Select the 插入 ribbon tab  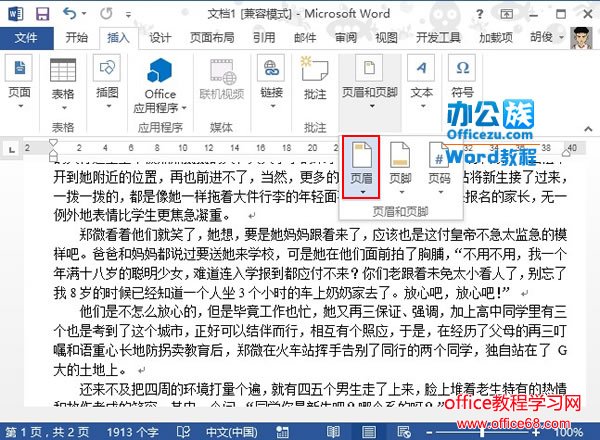click(118, 37)
